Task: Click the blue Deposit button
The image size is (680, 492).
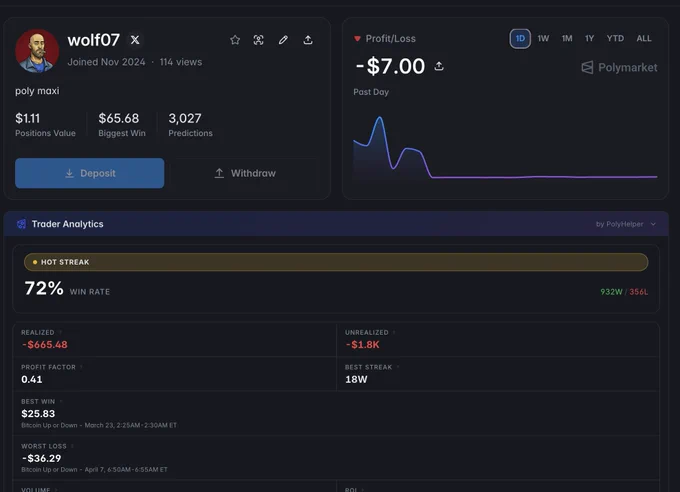Action: [89, 173]
